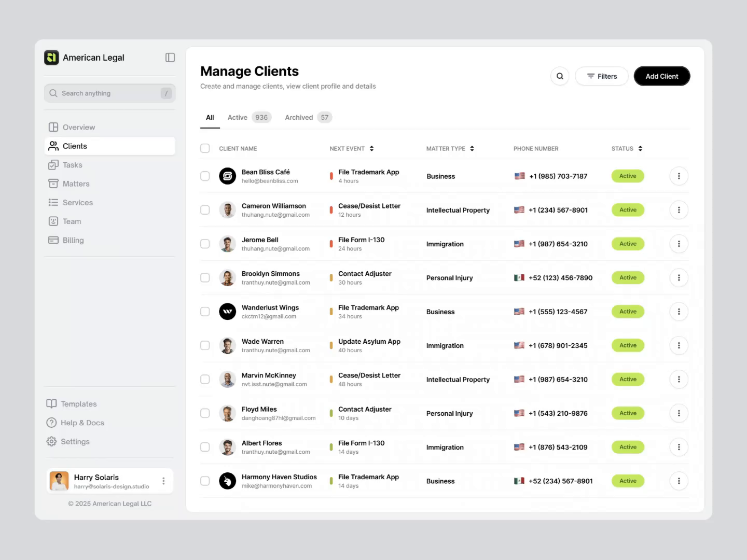Click phone number +52 (123) 456-7890
This screenshot has height=560, width=747.
(x=560, y=278)
